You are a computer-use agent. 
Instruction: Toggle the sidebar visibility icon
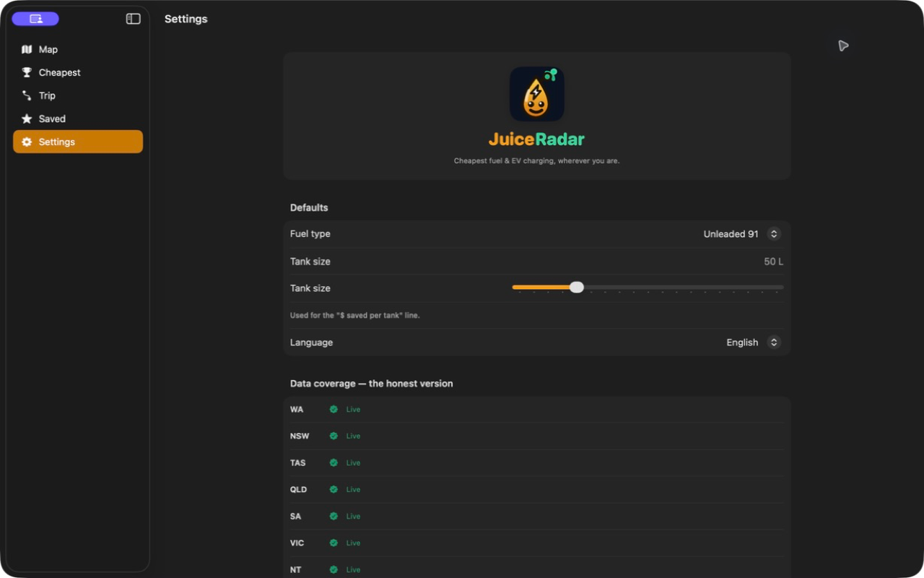point(134,19)
